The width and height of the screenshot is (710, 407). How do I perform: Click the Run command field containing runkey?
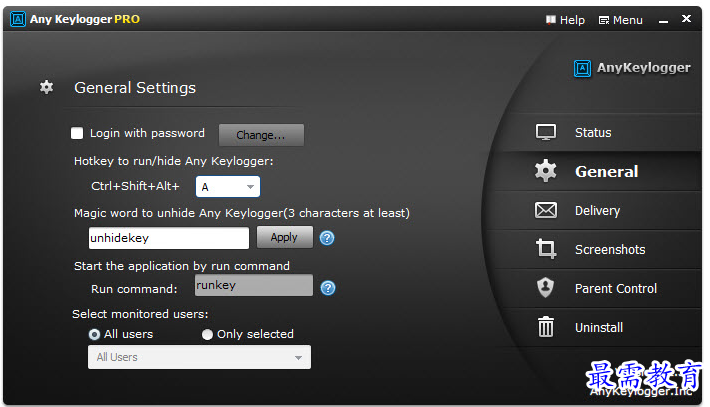pyautogui.click(x=254, y=285)
